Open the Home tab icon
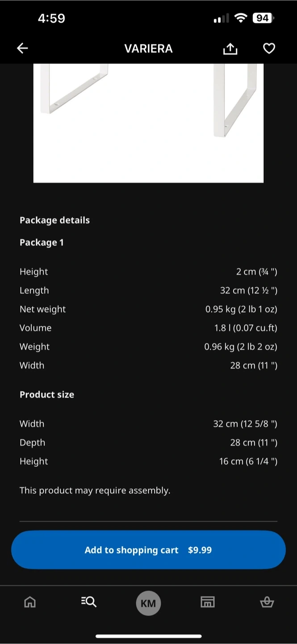This screenshot has width=297, height=644. [x=30, y=602]
